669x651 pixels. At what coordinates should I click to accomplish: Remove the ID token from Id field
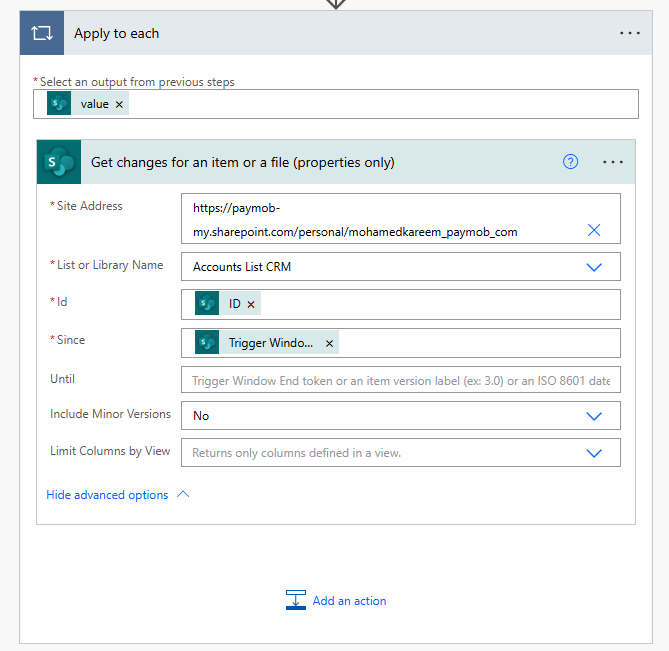pyautogui.click(x=251, y=305)
